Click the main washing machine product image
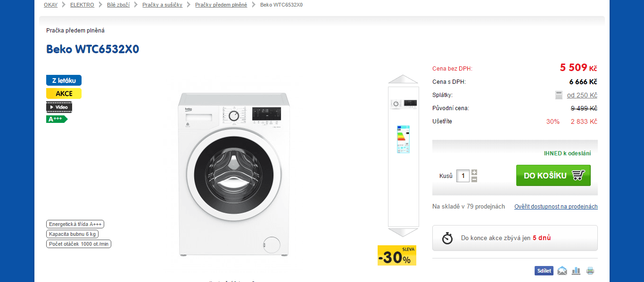 [234, 174]
